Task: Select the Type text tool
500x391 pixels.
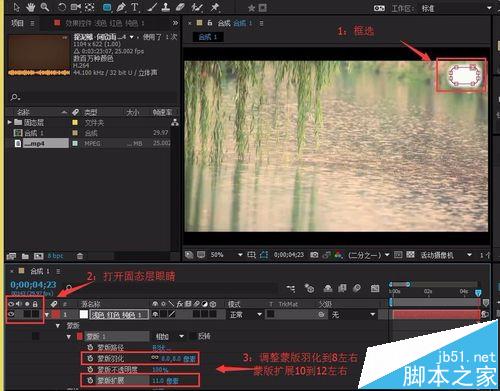Action: [x=135, y=7]
